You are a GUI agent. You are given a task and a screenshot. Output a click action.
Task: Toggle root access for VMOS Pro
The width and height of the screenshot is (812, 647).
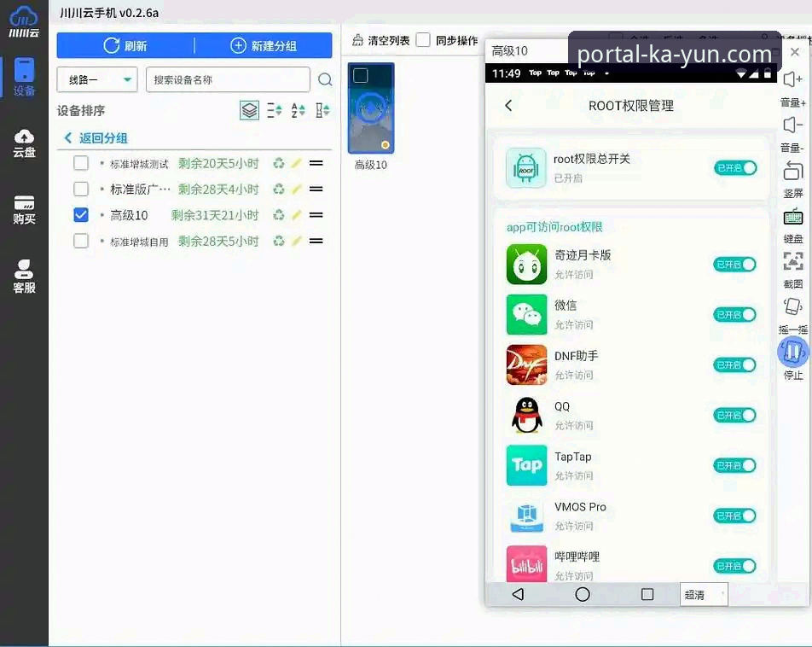(735, 516)
